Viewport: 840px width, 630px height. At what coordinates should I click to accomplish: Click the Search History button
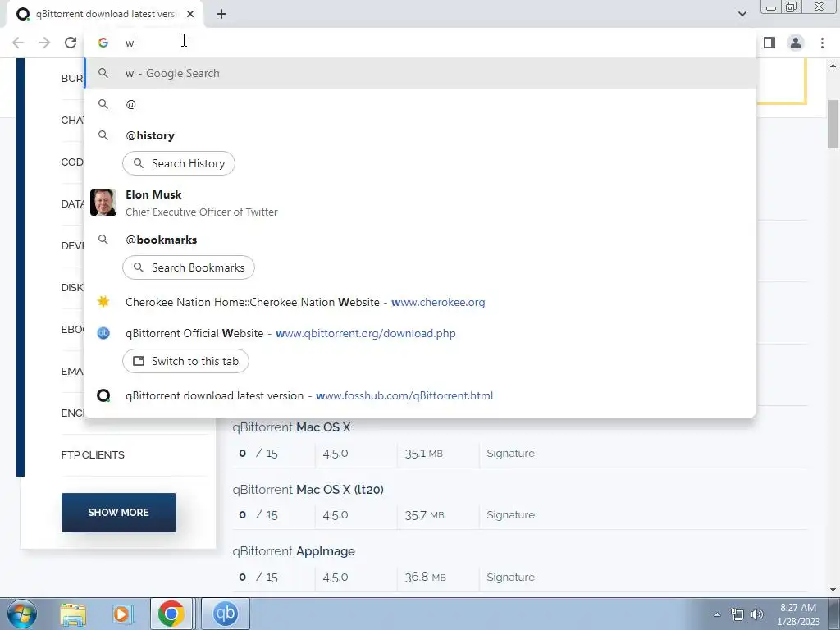tap(178, 163)
